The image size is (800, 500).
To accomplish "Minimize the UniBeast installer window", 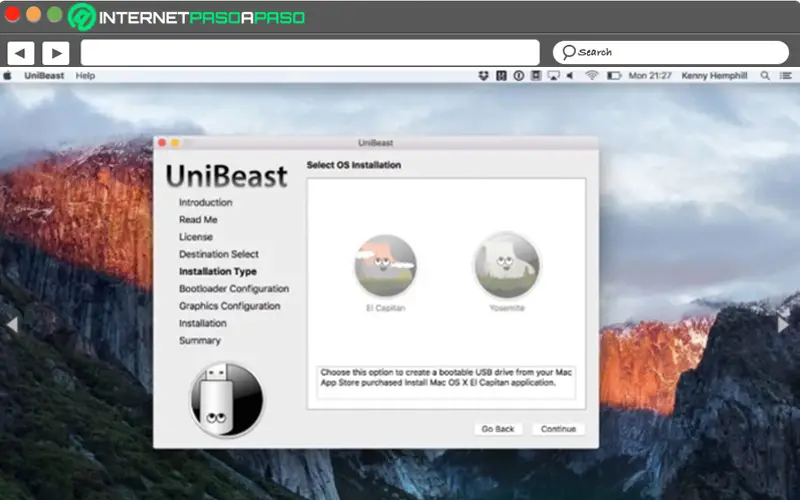I will coord(175,143).
